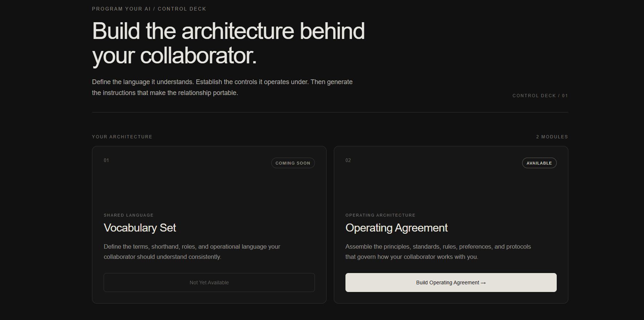Click the Vocabulary Set description text

click(x=192, y=252)
